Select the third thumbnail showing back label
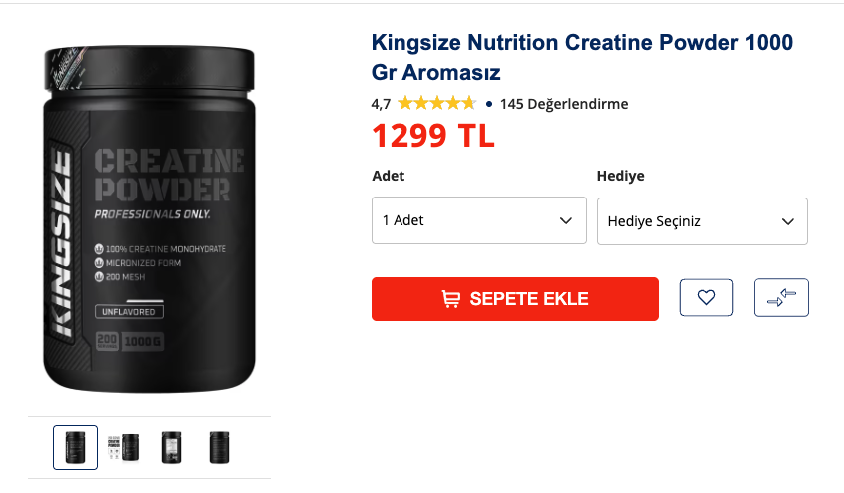This screenshot has height=493, width=844. (x=171, y=447)
